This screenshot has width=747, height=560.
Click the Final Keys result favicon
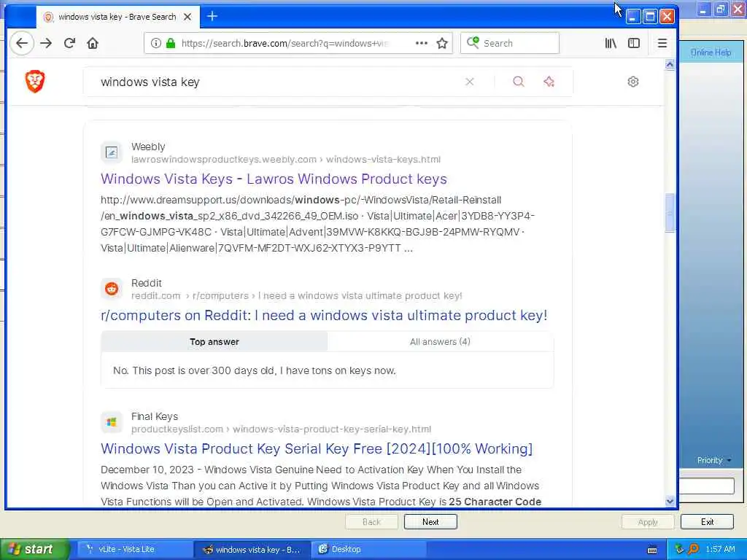point(112,422)
